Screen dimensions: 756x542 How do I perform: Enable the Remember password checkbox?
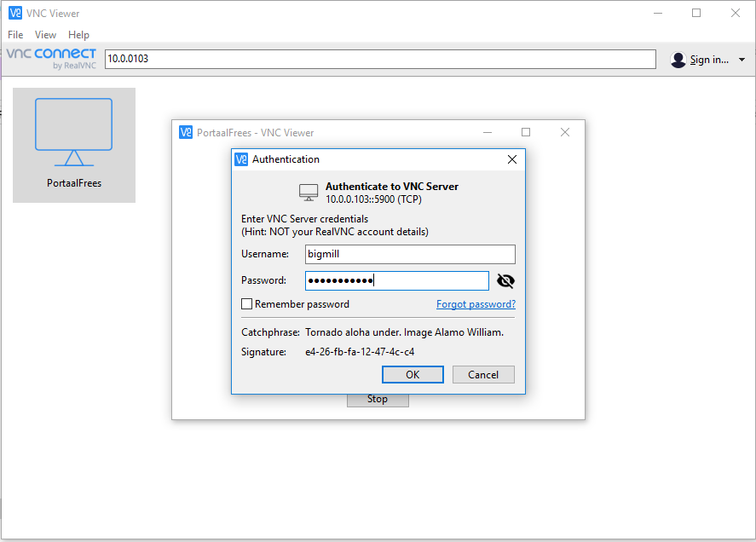[247, 303]
